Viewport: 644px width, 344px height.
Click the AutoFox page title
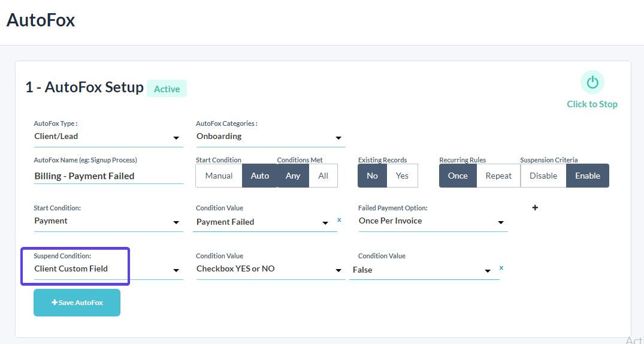[41, 20]
